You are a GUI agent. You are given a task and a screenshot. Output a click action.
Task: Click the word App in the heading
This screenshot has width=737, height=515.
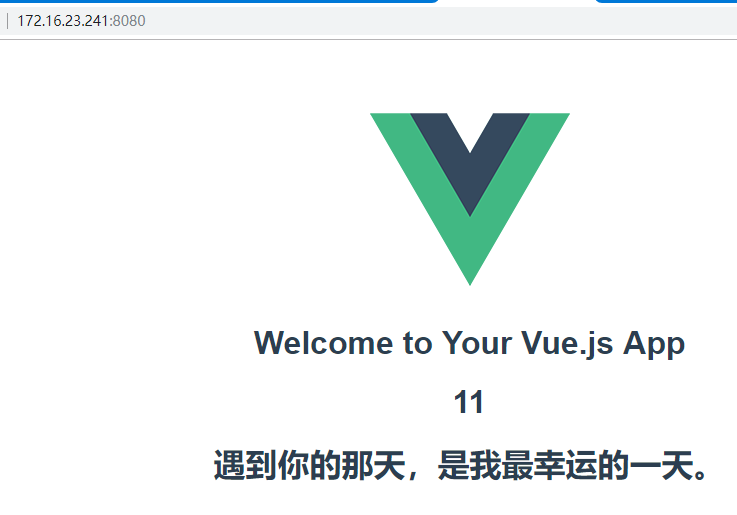pyautogui.click(x=654, y=345)
